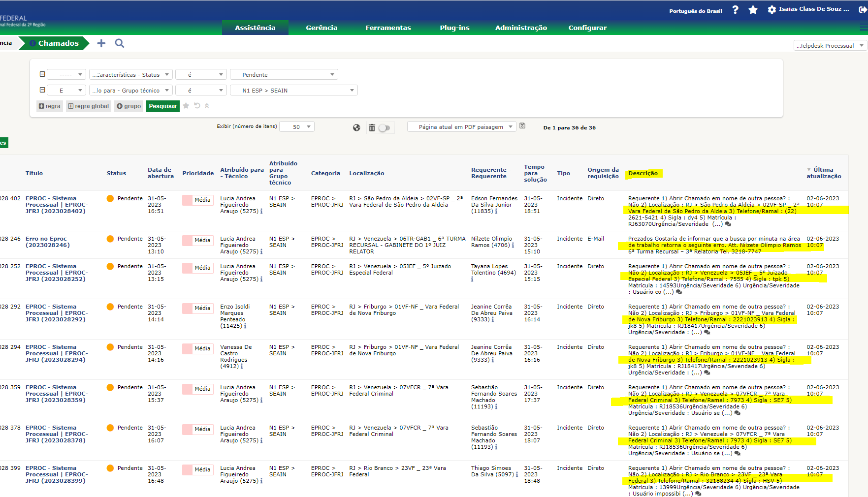
Task: Sort by Descrição column header
Action: [x=643, y=173]
